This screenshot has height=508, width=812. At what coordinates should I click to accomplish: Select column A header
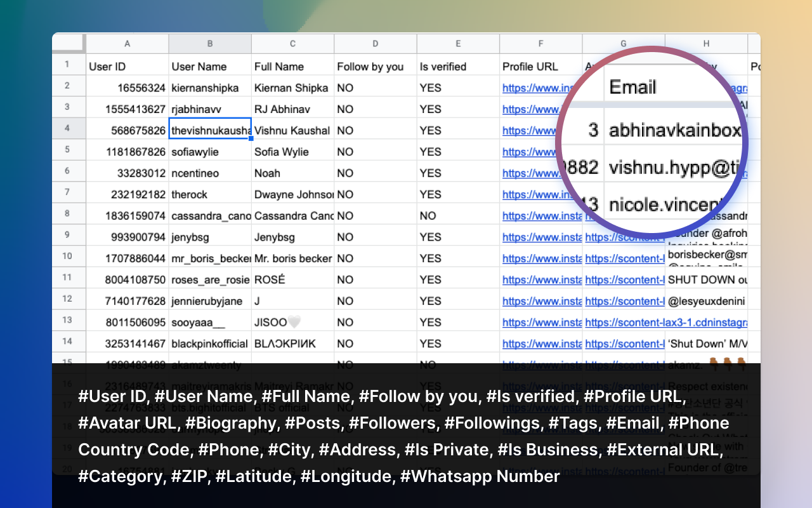[126, 43]
